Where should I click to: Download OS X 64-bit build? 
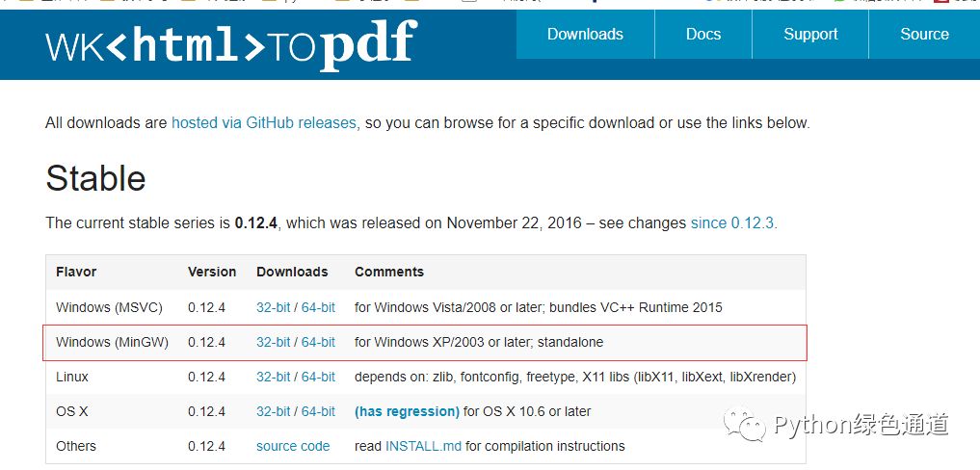point(318,412)
